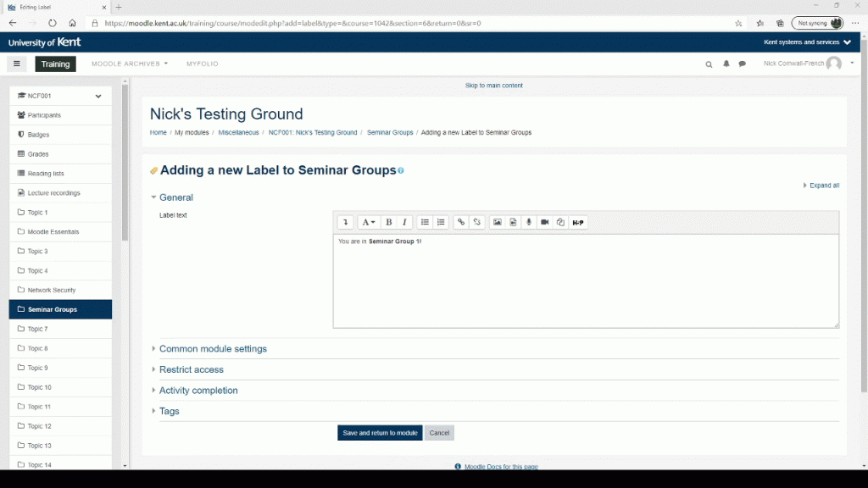Insert an unordered bullet list

point(426,223)
